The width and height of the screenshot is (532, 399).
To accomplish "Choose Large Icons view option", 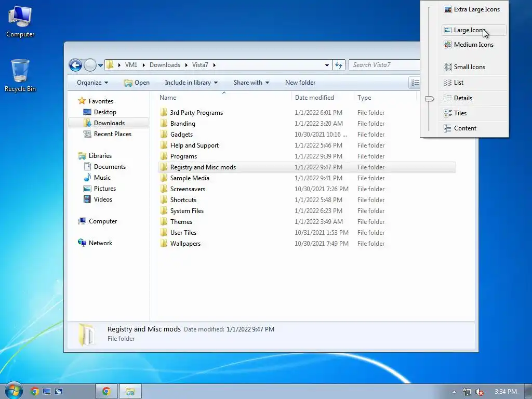I will tap(474, 30).
